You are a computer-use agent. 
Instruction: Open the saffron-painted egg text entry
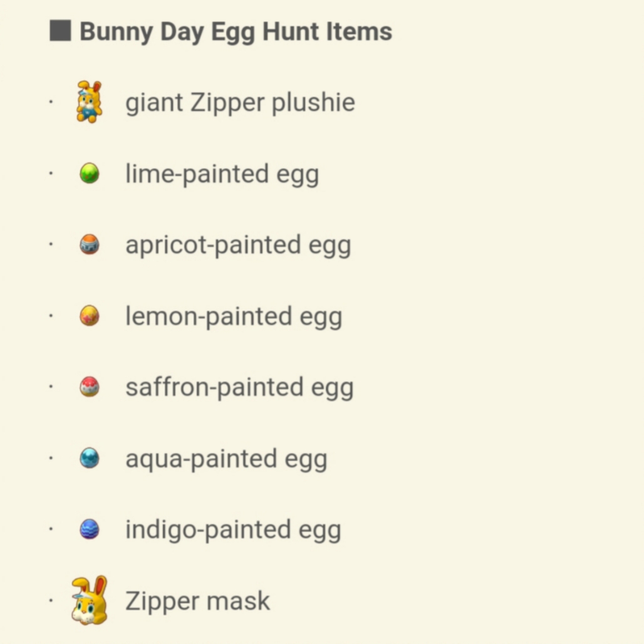pyautogui.click(x=239, y=388)
